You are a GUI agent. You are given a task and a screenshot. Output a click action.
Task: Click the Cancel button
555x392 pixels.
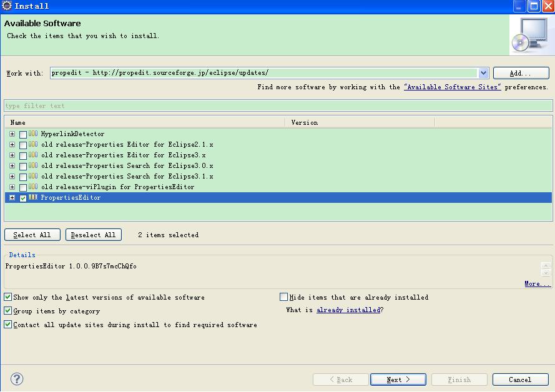[x=520, y=380]
